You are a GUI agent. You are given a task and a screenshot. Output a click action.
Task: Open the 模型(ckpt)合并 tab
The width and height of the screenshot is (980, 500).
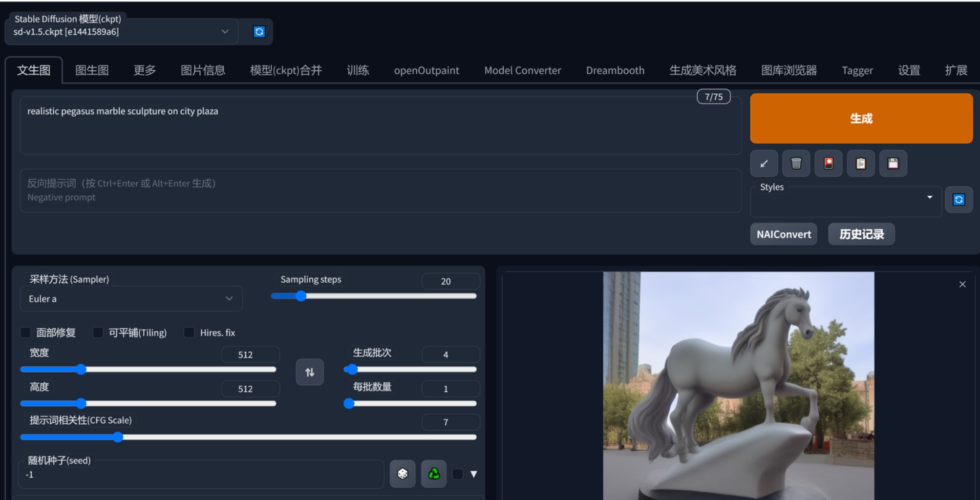(x=286, y=70)
